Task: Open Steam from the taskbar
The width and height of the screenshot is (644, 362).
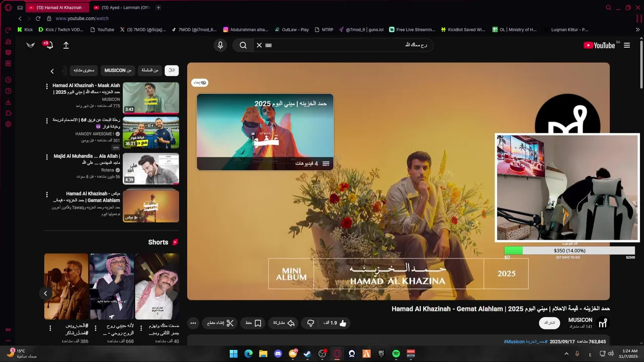Action: coord(307,353)
